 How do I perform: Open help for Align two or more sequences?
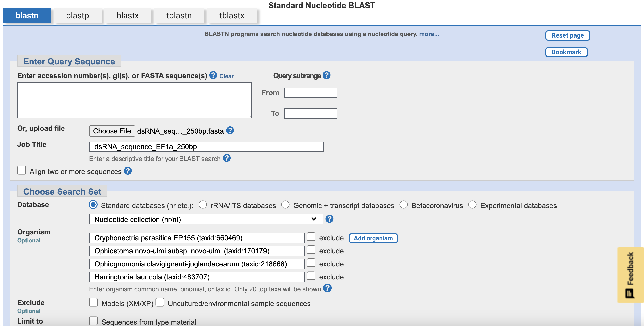coord(128,171)
